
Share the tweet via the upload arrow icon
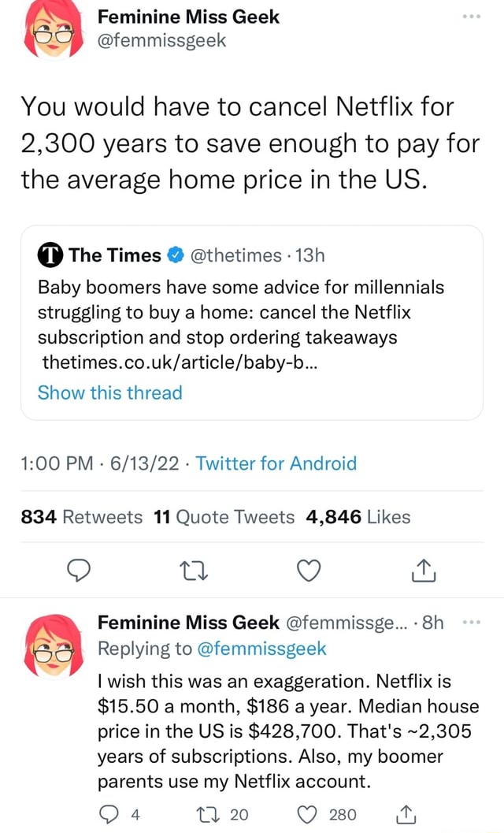coord(423,570)
